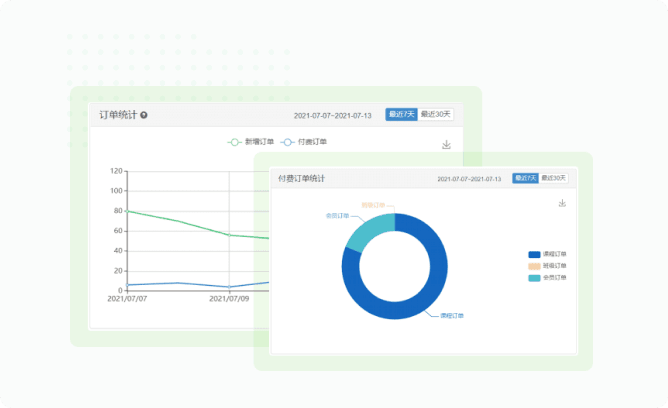Click the green 新增订单 legend marker

pyautogui.click(x=235, y=142)
